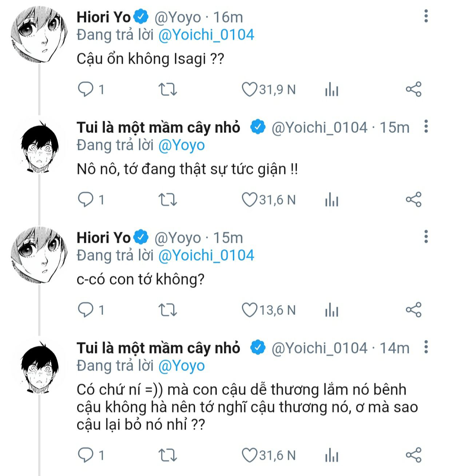Reply to "Cậu ổn không Isagi ??" tweet

coord(86,90)
